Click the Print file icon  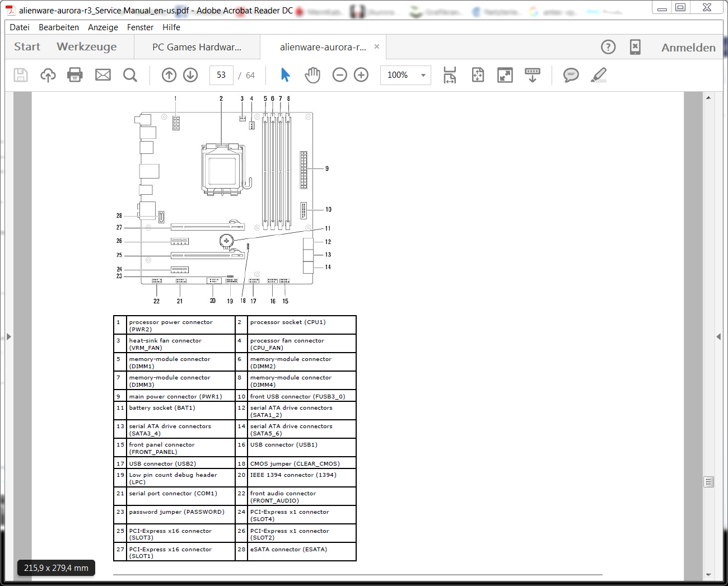pyautogui.click(x=75, y=75)
